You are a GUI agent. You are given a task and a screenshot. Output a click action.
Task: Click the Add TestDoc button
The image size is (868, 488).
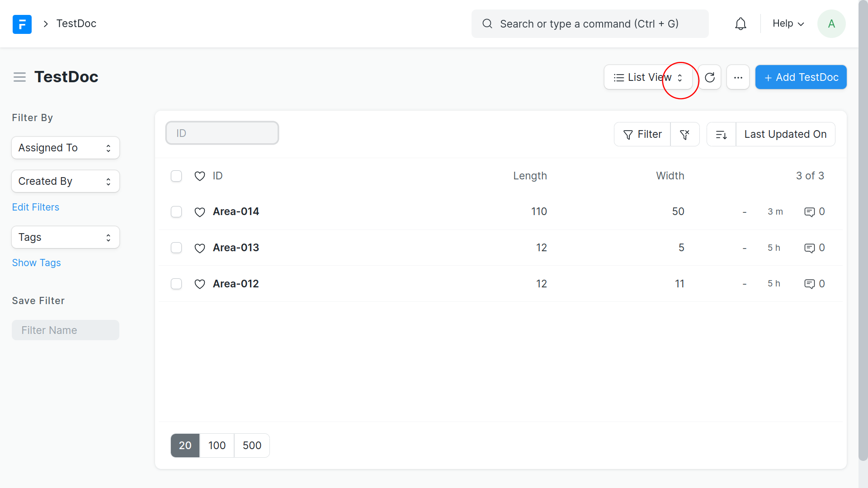tap(801, 77)
